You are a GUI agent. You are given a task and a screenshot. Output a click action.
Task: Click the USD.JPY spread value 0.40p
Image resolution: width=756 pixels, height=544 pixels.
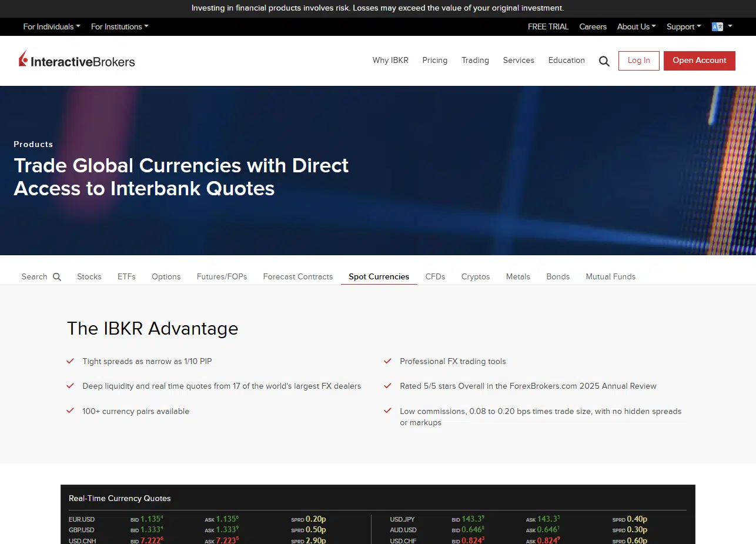coord(637,519)
